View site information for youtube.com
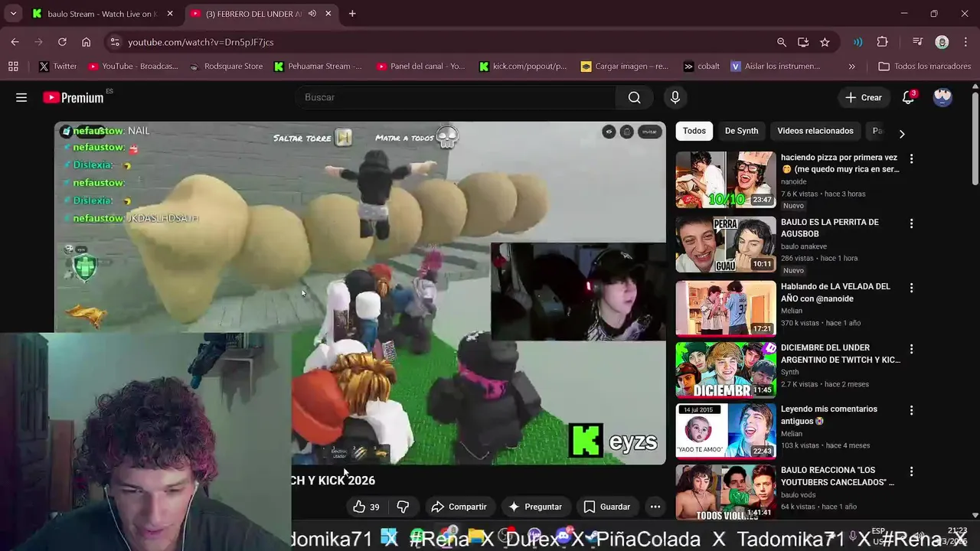This screenshot has width=980, height=551. point(114,42)
